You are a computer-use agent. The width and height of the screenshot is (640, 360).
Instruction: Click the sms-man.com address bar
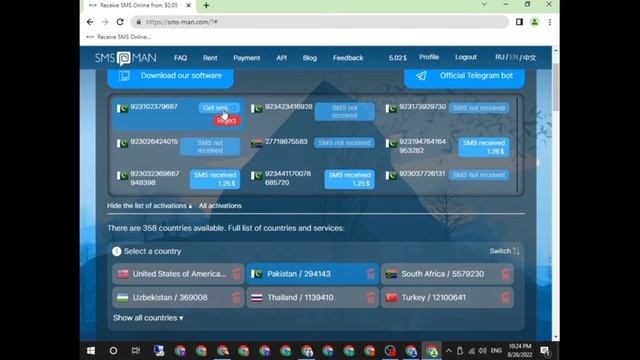[x=320, y=22]
